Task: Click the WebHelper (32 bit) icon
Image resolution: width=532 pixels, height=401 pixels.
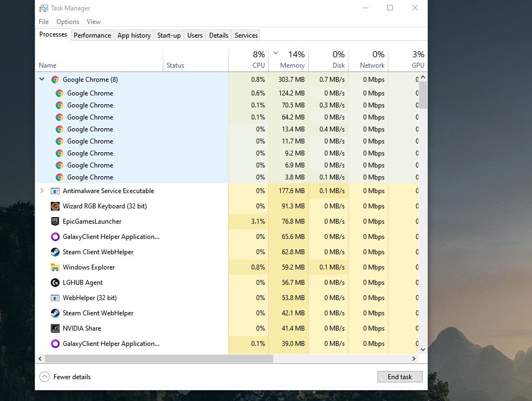Action: tap(55, 298)
